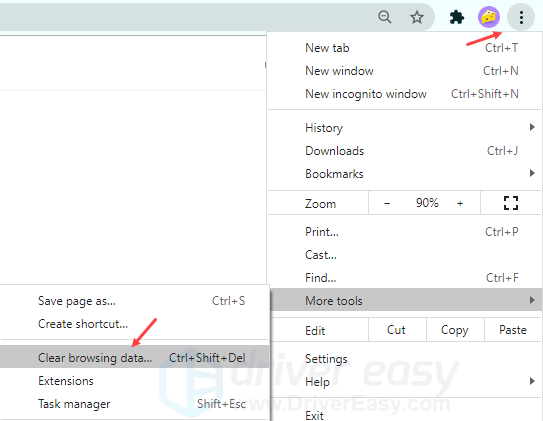The image size is (543, 421).
Task: Choose the Paste edit button
Action: (x=513, y=330)
